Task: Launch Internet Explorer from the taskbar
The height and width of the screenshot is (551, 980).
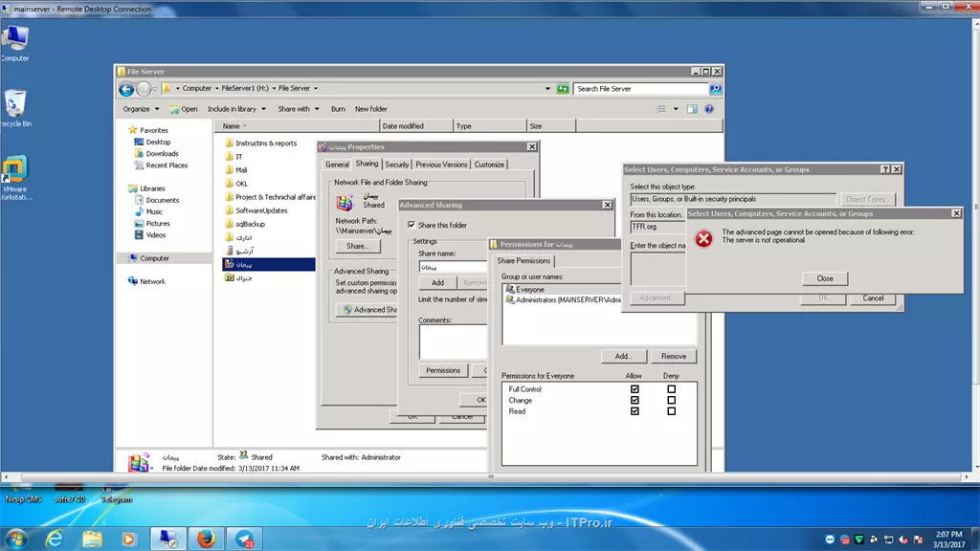Action: [55, 538]
